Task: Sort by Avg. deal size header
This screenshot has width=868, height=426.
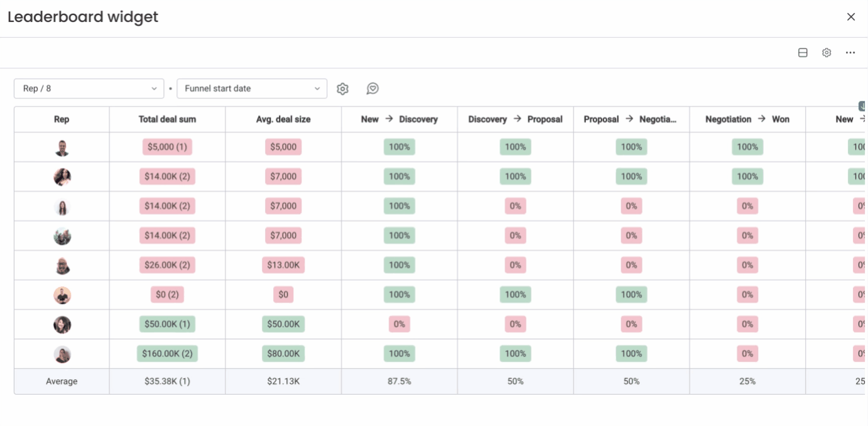Action: coord(283,119)
